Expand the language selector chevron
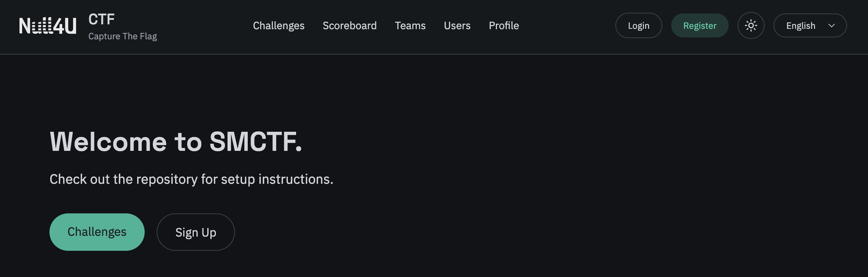 tap(832, 26)
